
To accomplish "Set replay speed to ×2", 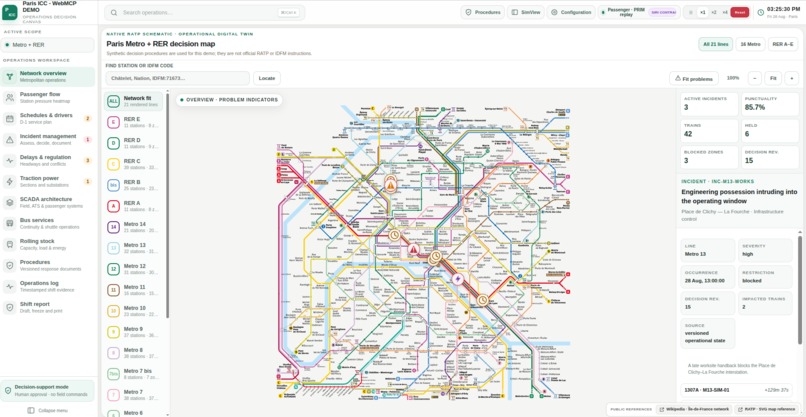I will 713,12.
